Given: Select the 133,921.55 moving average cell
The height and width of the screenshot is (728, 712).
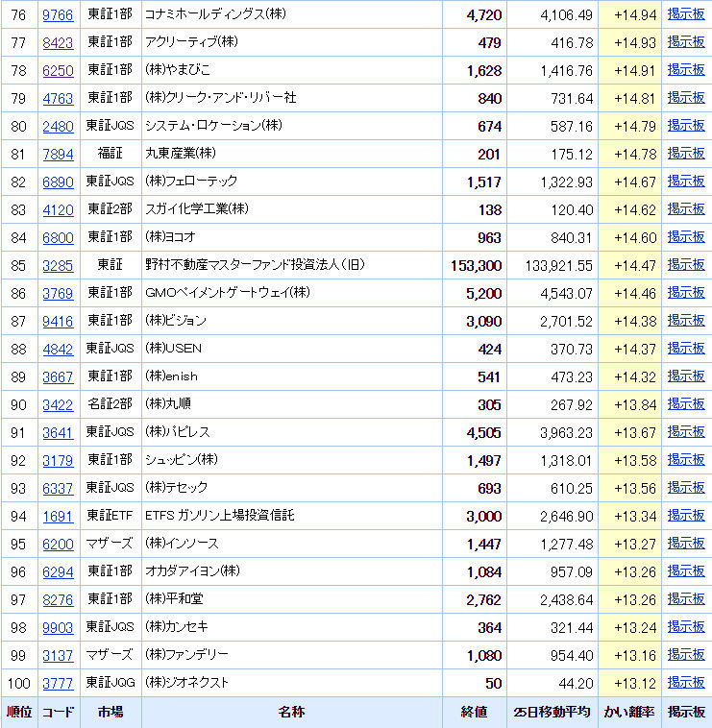Looking at the screenshot, I should click(552, 266).
